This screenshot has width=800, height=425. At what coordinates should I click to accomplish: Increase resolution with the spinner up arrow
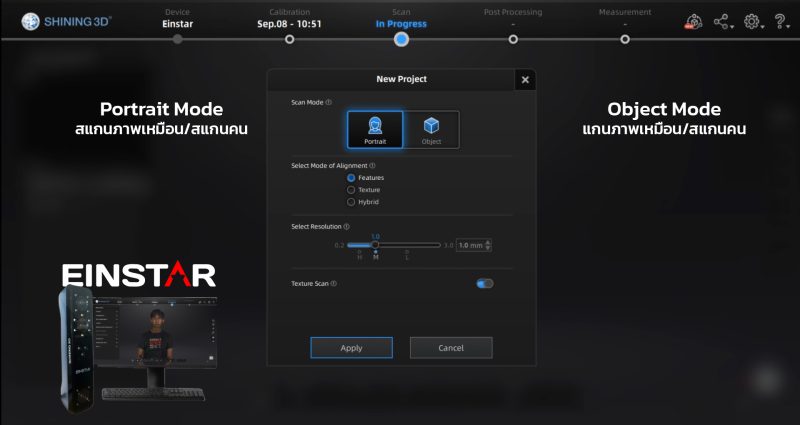[488, 242]
